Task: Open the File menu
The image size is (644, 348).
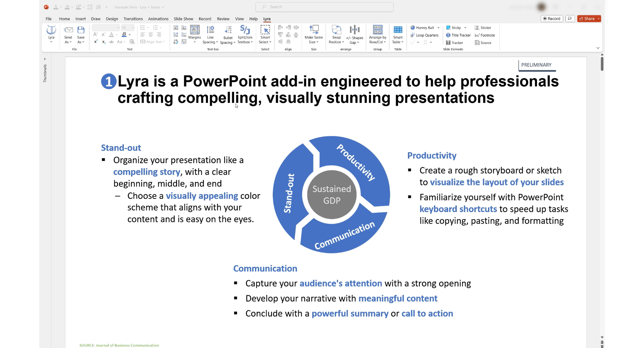Action: [49, 19]
